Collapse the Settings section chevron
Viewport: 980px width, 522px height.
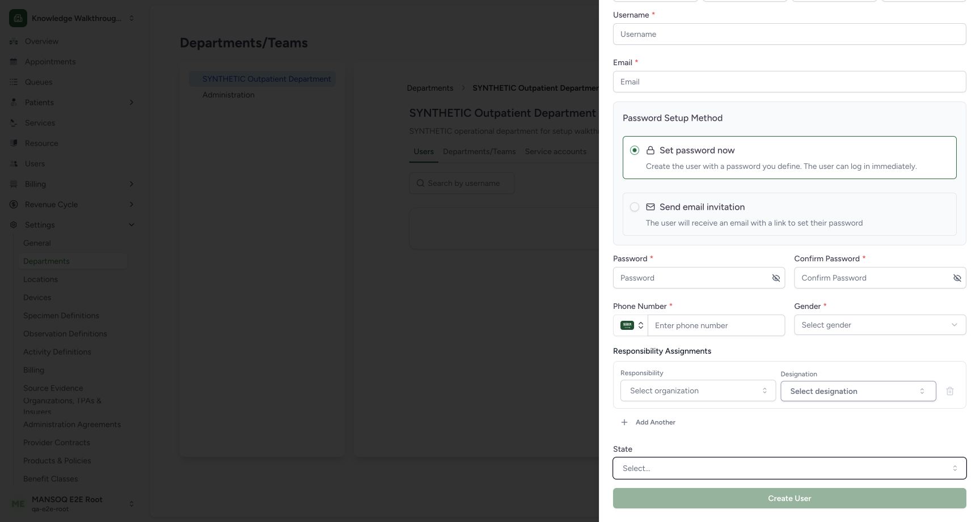(132, 225)
